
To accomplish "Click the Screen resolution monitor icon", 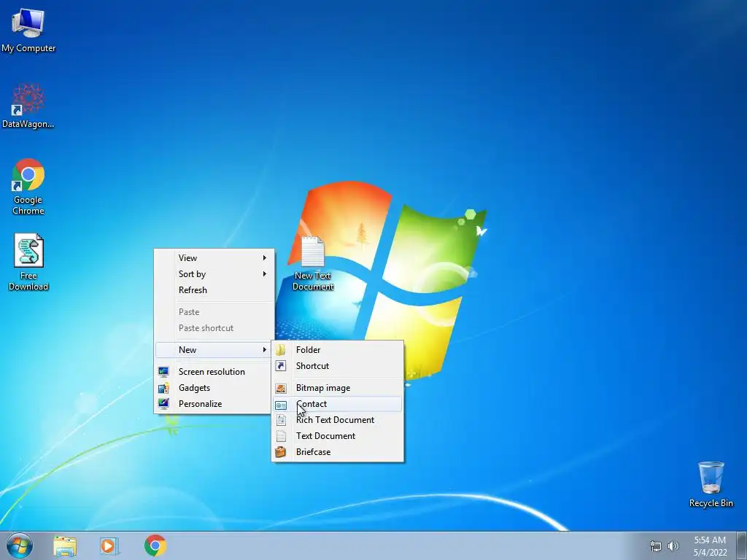I will [x=163, y=371].
